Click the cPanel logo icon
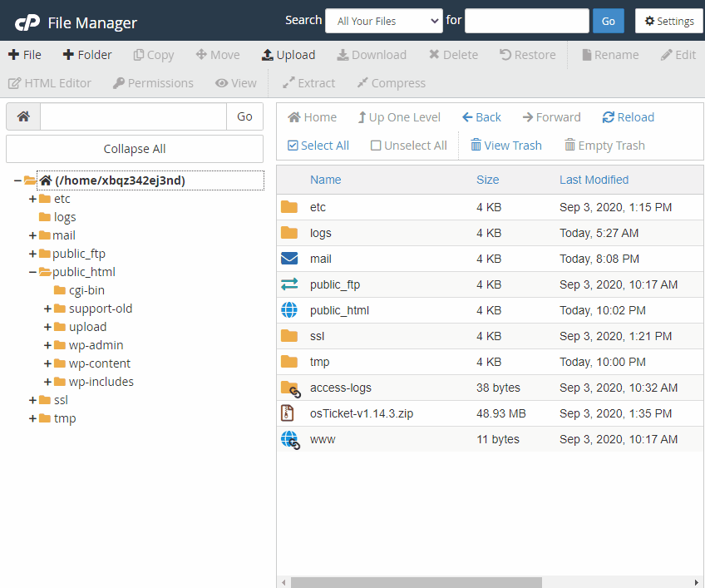Image resolution: width=705 pixels, height=588 pixels. [x=27, y=22]
